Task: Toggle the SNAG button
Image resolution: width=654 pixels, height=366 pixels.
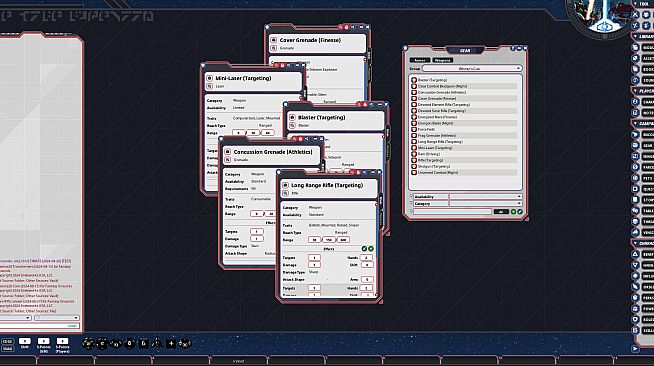Action: point(8,348)
